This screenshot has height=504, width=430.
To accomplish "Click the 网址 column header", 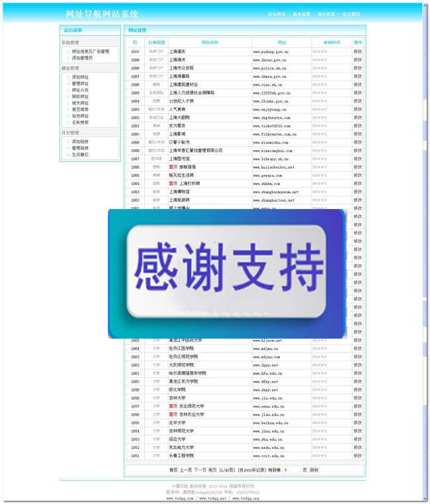I will 282,42.
